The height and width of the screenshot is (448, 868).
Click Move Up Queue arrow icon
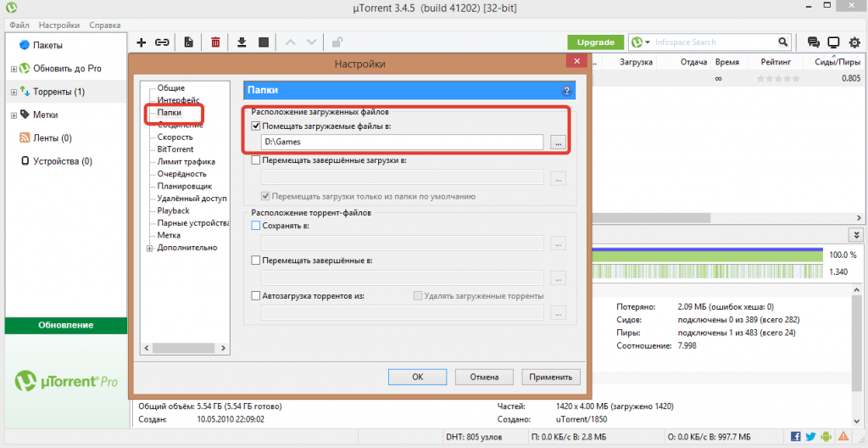[x=290, y=42]
